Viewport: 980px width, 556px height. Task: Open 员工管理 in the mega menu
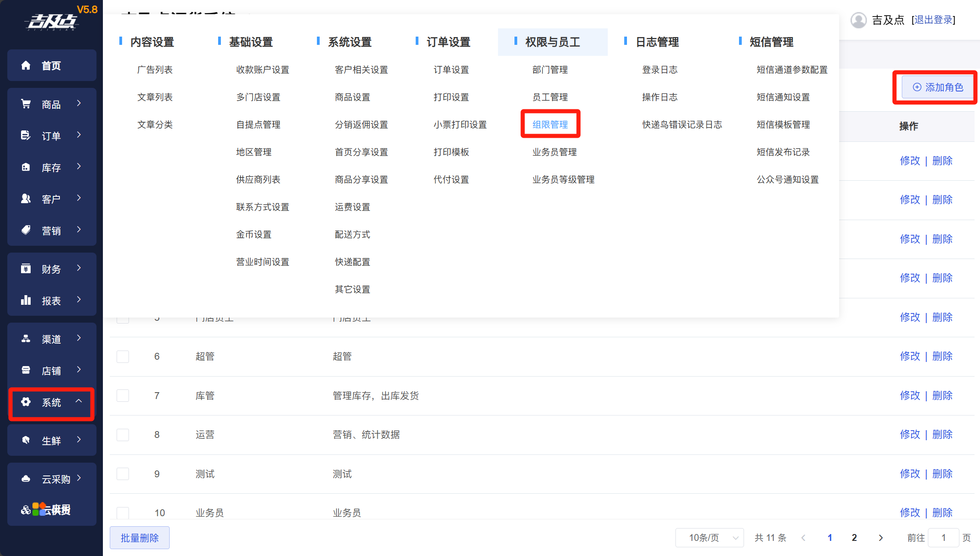550,97
